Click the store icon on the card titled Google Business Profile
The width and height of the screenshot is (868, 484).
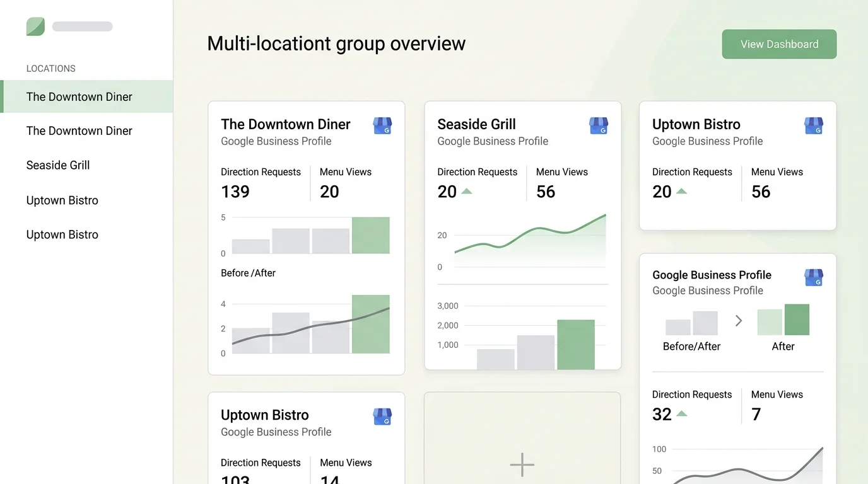coord(814,277)
